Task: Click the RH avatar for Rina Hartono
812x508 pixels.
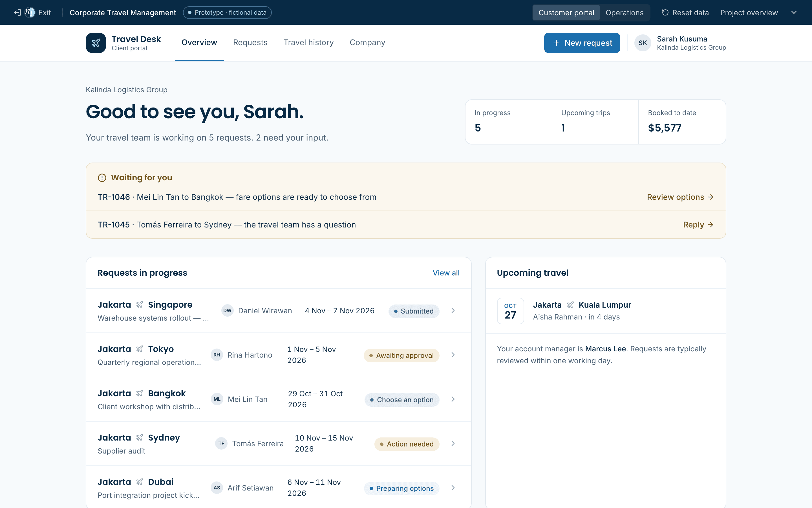Action: pos(217,355)
